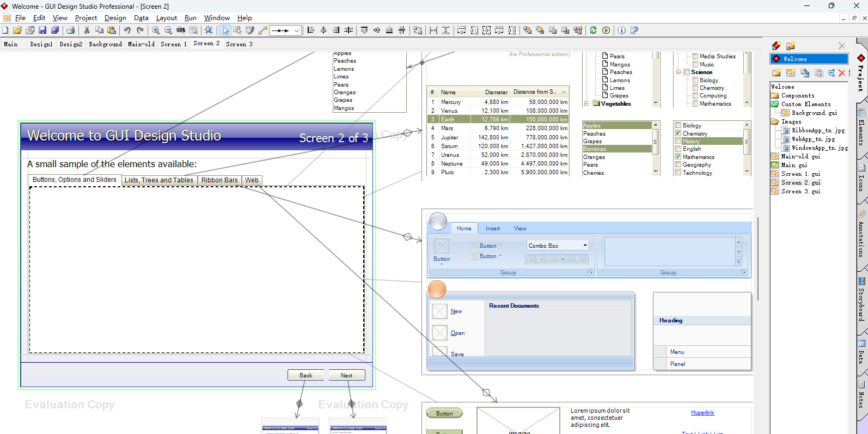Click the green Refresh arrows icon
This screenshot has height=434, width=868.
593,30
